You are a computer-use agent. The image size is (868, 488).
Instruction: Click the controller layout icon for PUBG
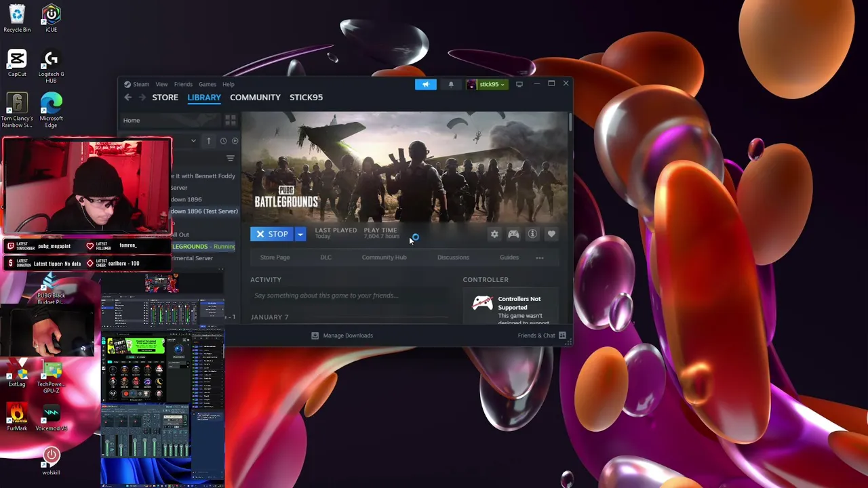(513, 234)
